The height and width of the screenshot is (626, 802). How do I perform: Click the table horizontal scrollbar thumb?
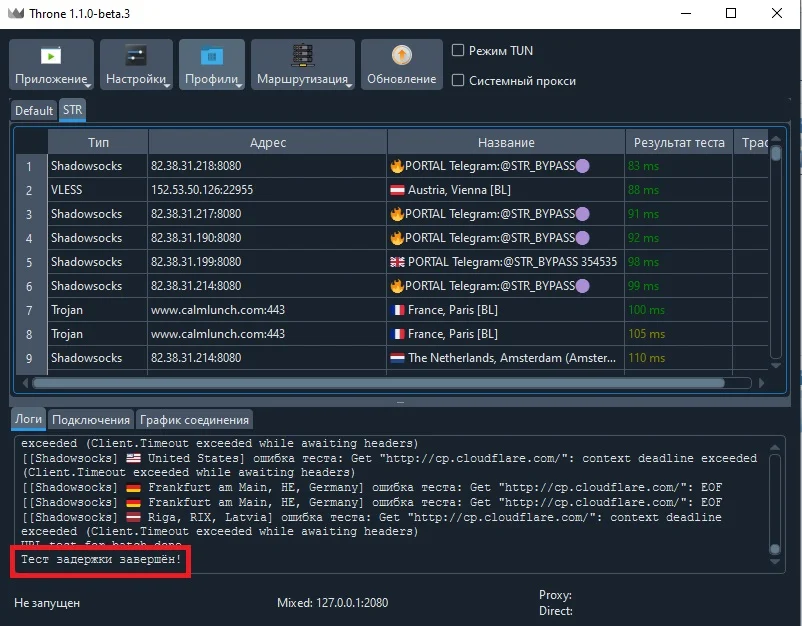378,383
